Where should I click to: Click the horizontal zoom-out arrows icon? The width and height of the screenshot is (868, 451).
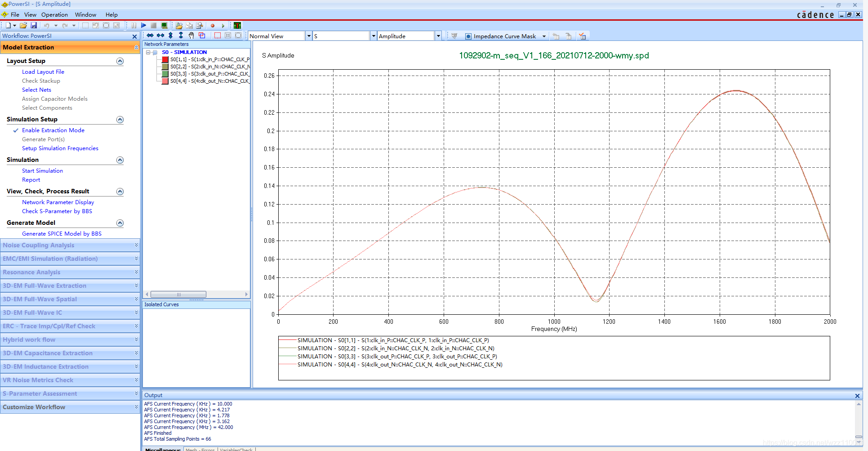[x=150, y=36]
